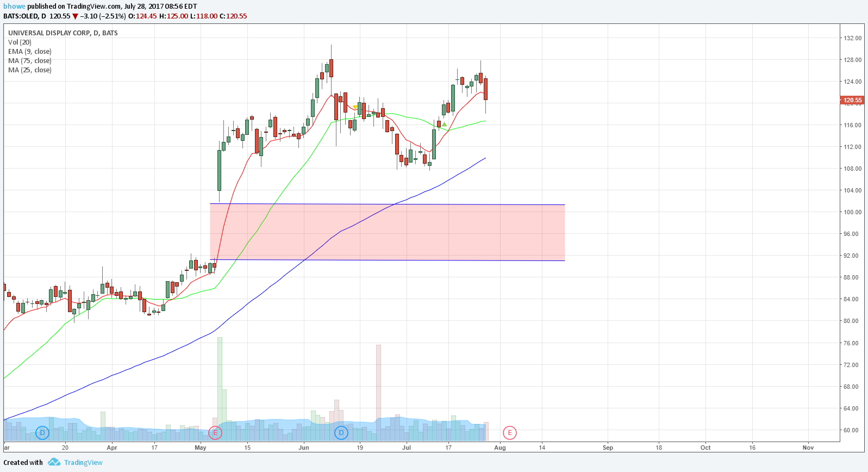
Task: Click the Created with footer text
Action: [x=23, y=463]
